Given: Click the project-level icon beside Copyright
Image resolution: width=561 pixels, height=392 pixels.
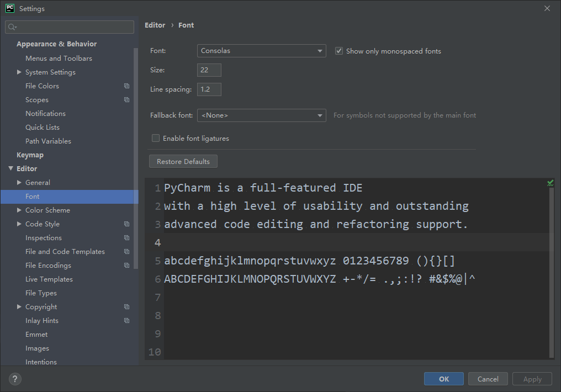Looking at the screenshot, I should coord(126,307).
